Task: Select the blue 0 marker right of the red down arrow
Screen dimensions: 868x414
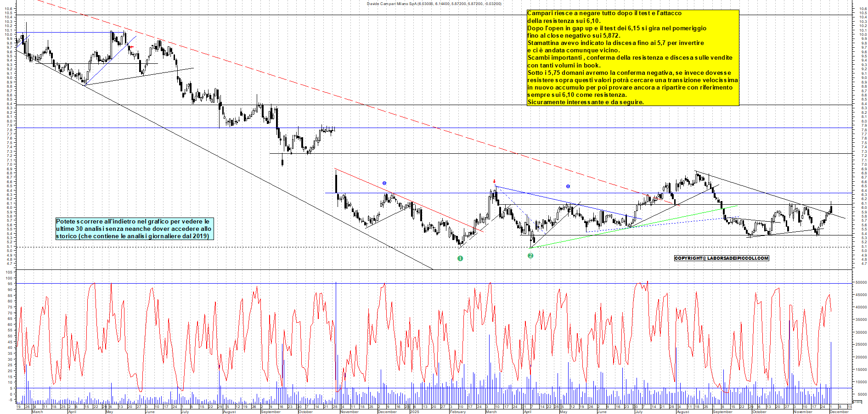Action: 568,186
